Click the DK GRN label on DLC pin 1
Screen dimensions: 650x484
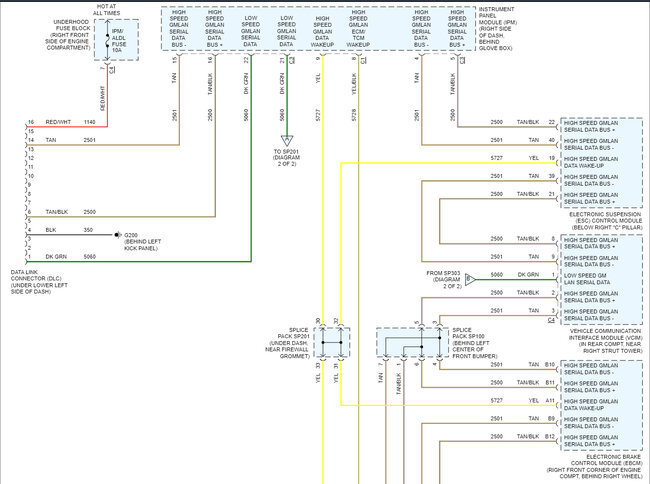56,257
